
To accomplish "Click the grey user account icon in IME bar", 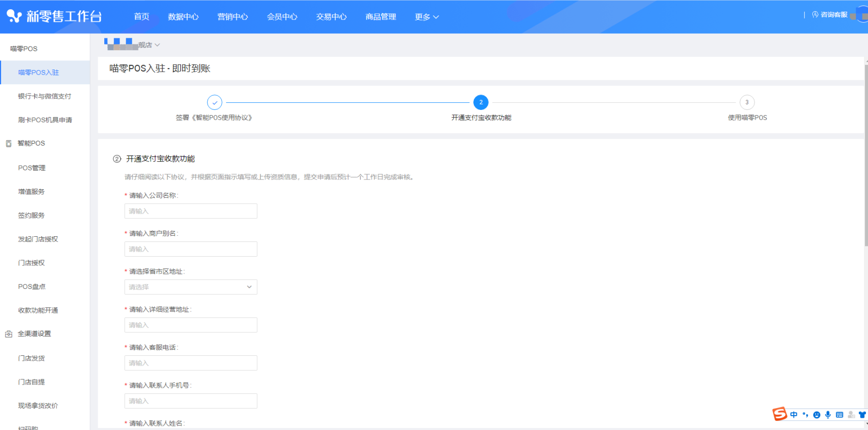I will click(851, 415).
